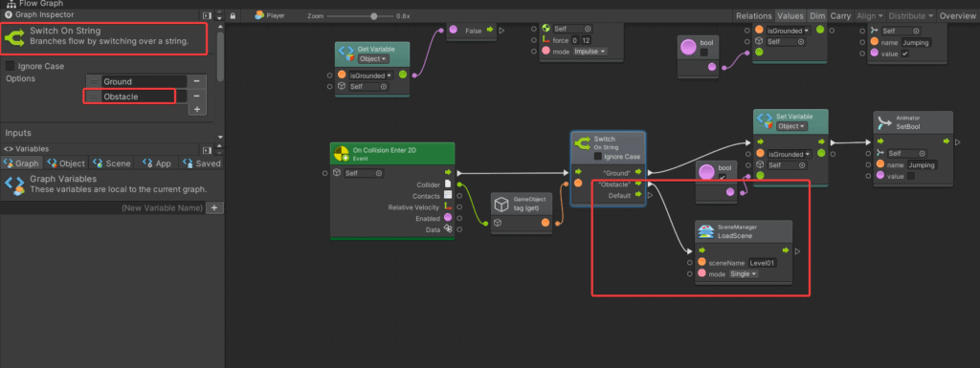Add a new graph variable with plus button

click(x=213, y=207)
